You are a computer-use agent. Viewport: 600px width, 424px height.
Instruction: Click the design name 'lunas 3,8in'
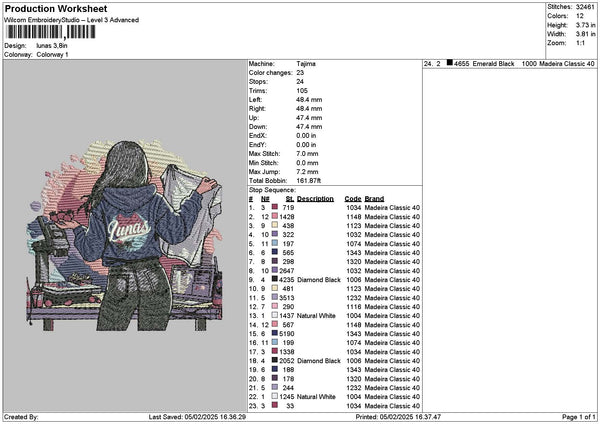52,46
